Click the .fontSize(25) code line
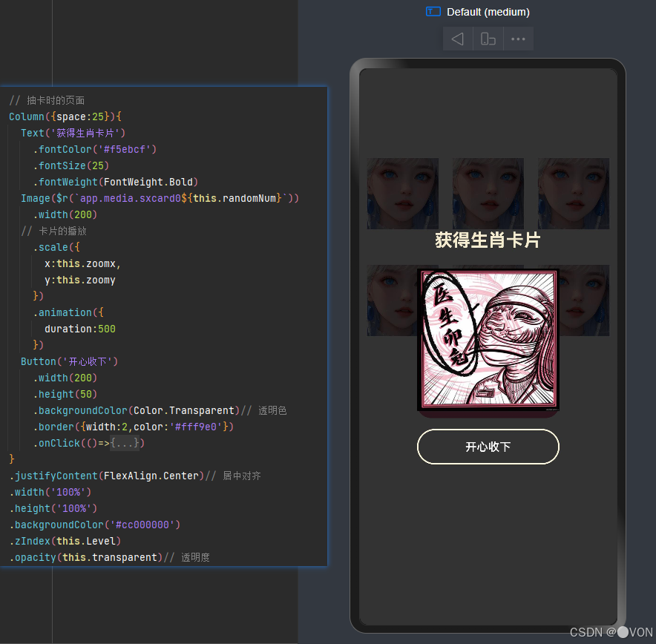Image resolution: width=656 pixels, height=644 pixels. coord(70,165)
